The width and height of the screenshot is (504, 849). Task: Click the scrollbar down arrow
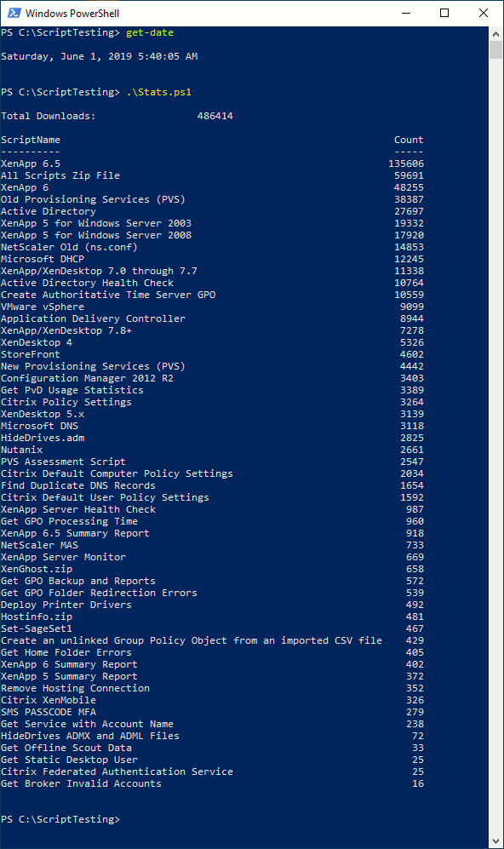pos(495,841)
